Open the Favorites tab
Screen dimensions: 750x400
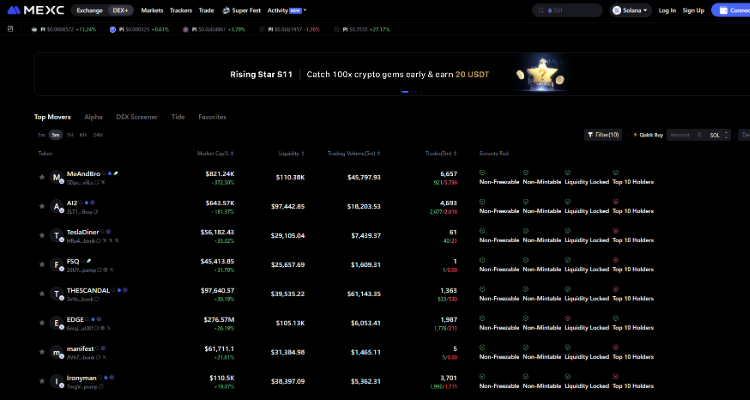[212, 117]
